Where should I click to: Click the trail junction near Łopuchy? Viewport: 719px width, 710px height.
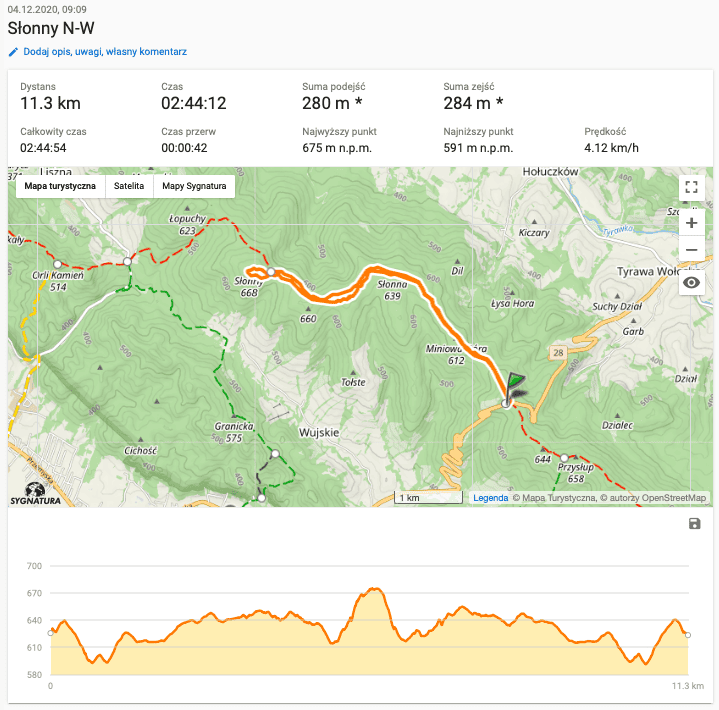(127, 262)
